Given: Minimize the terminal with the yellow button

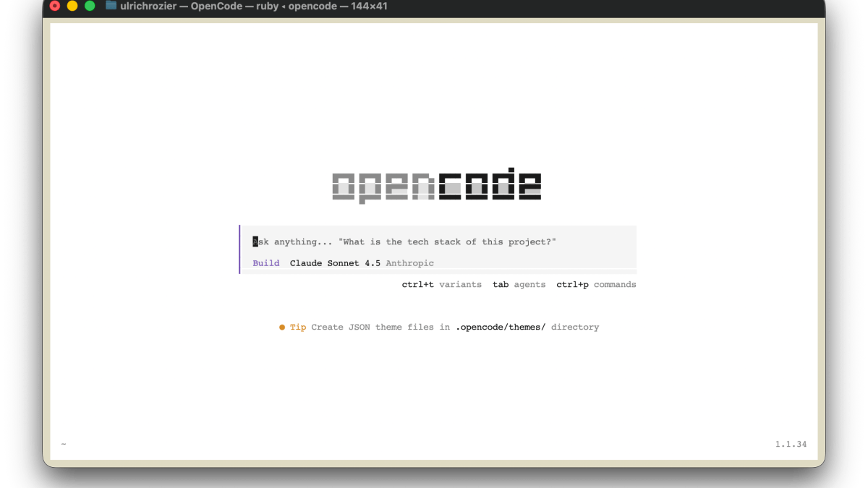Looking at the screenshot, I should click(x=72, y=6).
